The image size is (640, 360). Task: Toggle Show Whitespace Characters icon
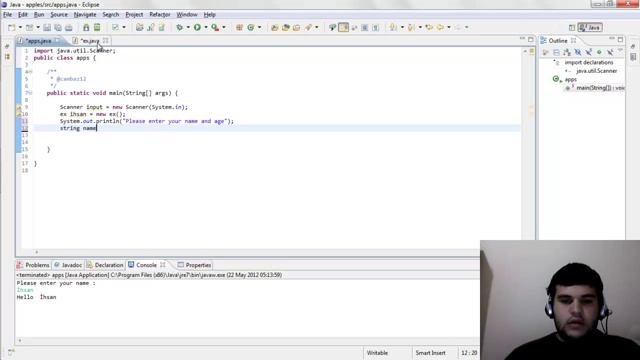(x=376, y=27)
